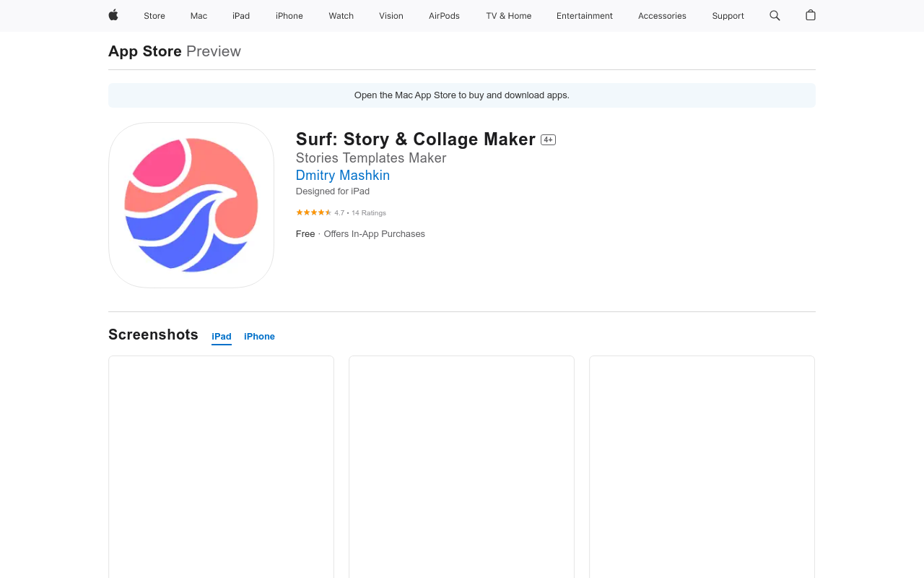Switch to iPhone screenshots tab
924x578 pixels.
(x=259, y=337)
